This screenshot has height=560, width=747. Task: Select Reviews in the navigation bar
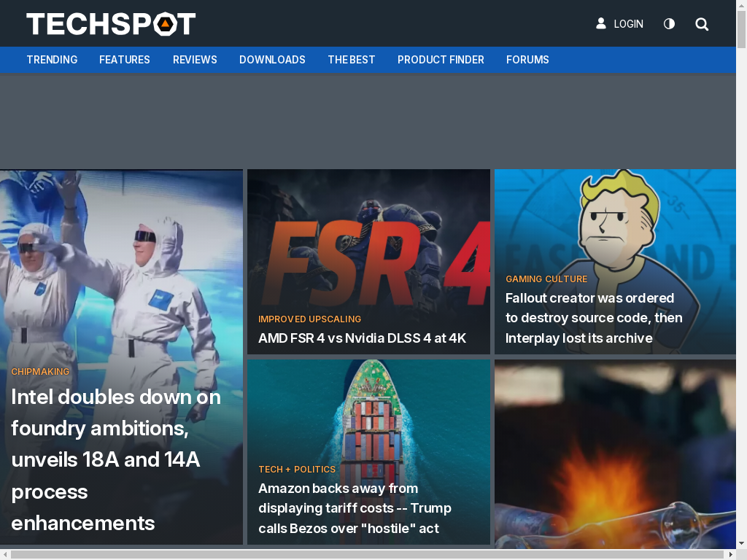click(x=195, y=60)
